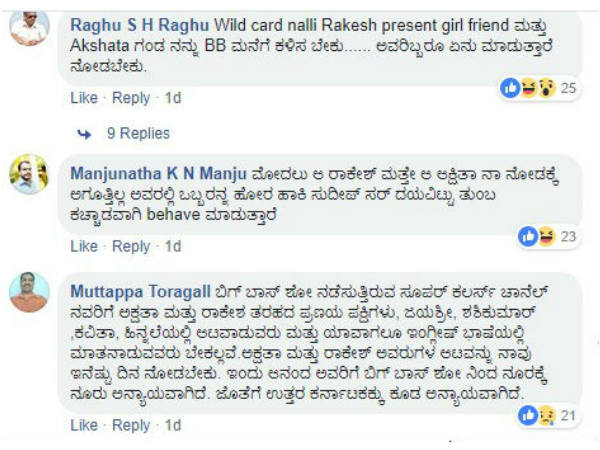600x450 pixels.
Task: Click the like reaction icon on Manjunatha's comment
Action: click(x=528, y=236)
